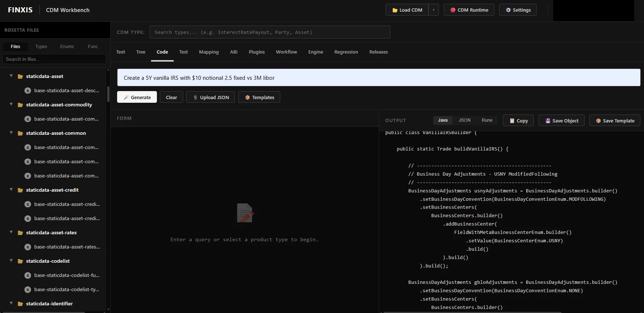
Task: Click the staticdata-identifier folder icon
Action: click(20, 304)
